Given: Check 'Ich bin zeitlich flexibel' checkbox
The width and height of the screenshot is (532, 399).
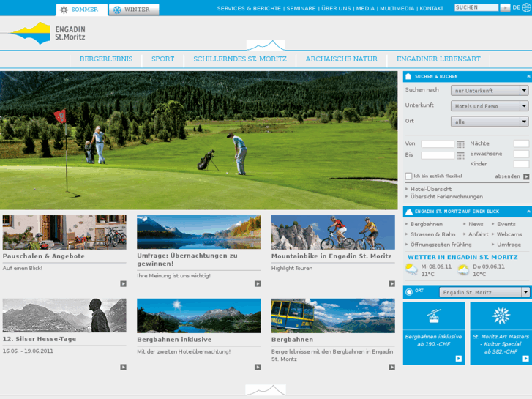Looking at the screenshot, I should 408,176.
